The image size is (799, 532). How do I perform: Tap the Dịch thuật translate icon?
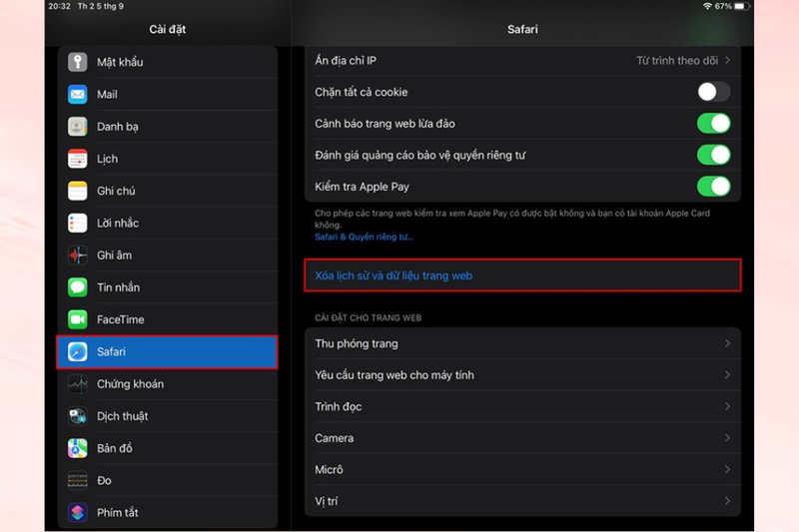pos(78,416)
